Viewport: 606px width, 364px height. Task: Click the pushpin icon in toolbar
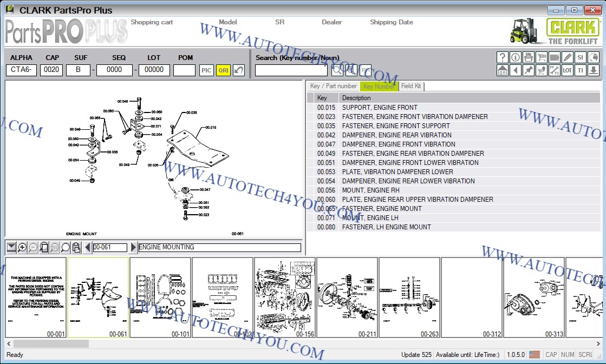pos(528,70)
